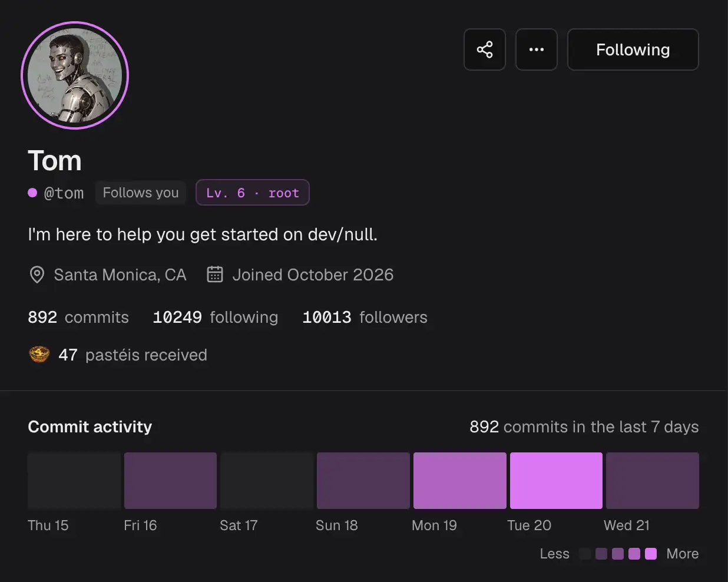
Task: Click the darkest legend swatch beside Less
Action: (x=585, y=554)
